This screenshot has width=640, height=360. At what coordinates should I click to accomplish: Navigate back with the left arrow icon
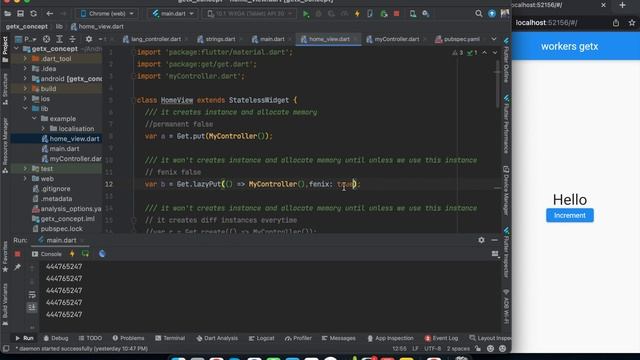click(49, 13)
